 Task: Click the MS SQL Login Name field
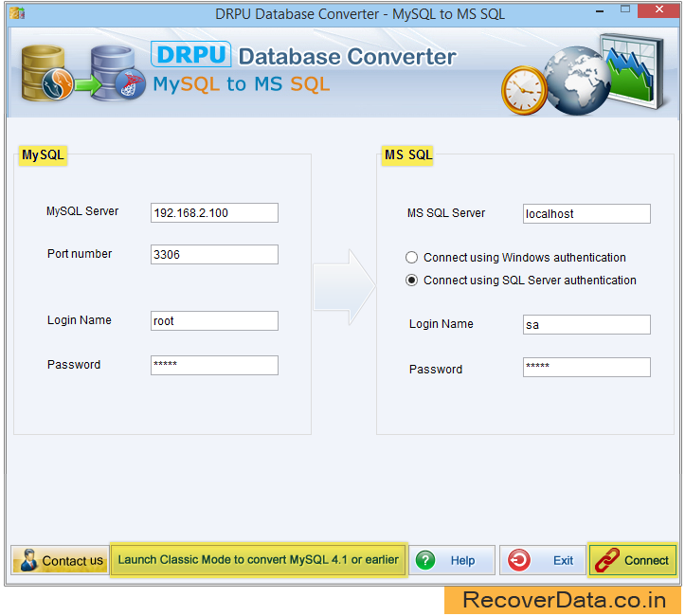pos(586,325)
